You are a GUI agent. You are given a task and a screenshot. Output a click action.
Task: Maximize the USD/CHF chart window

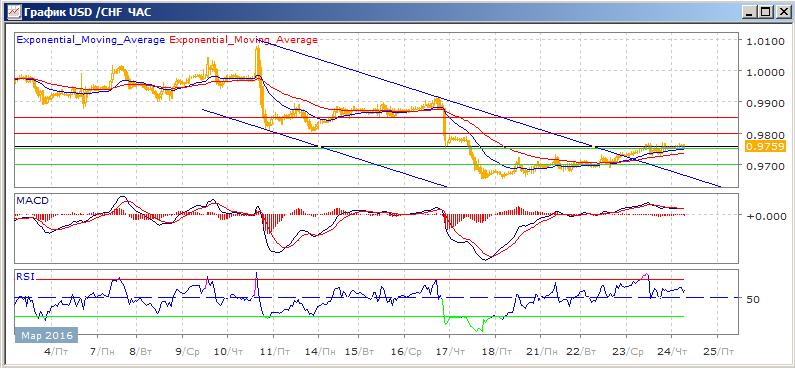pyautogui.click(x=766, y=12)
